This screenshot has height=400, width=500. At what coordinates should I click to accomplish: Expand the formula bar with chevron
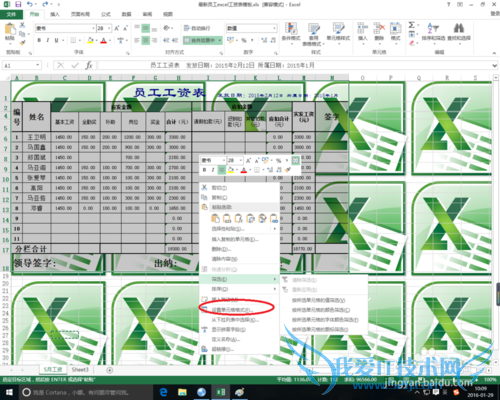494,66
